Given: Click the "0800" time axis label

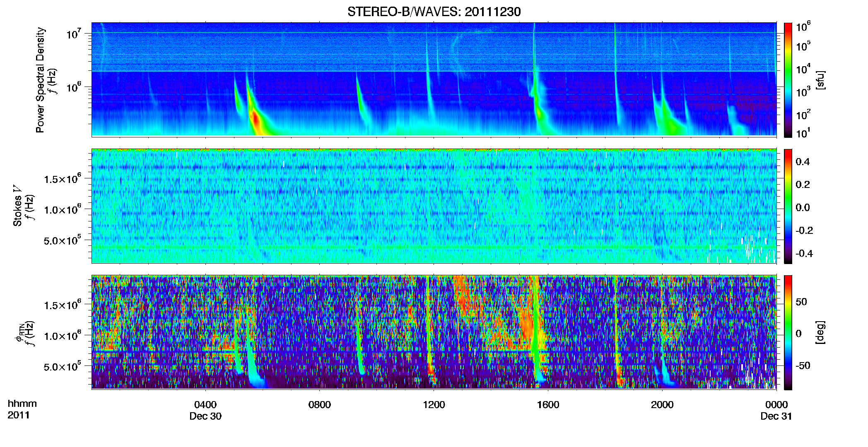Looking at the screenshot, I should (319, 404).
